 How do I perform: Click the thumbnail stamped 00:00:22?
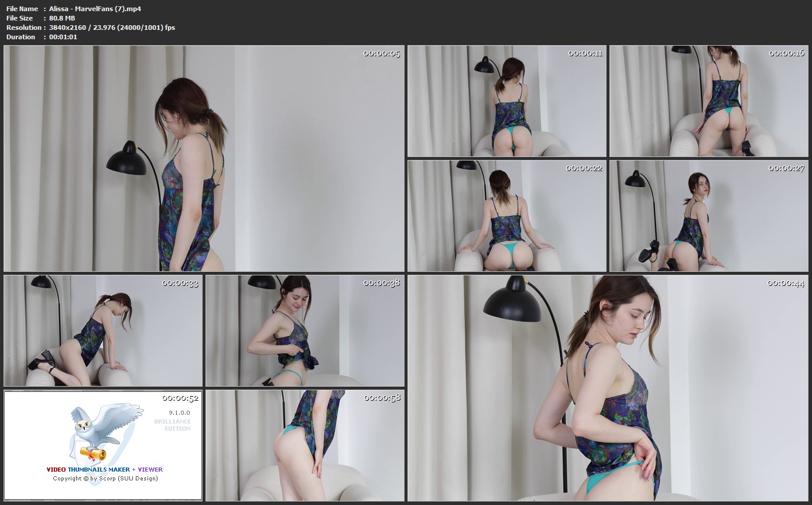507,216
